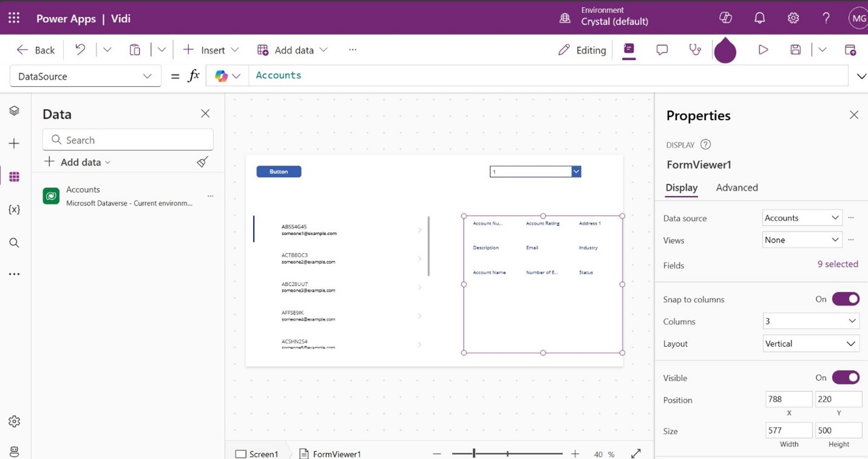This screenshot has height=459, width=868.
Task: Open the Insert menu
Action: (x=211, y=50)
